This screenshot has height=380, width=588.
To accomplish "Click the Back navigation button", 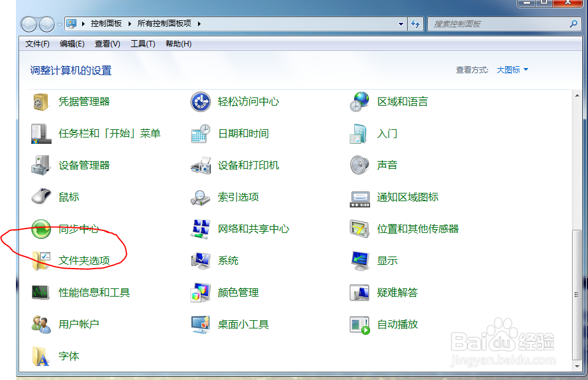I will pos(29,24).
